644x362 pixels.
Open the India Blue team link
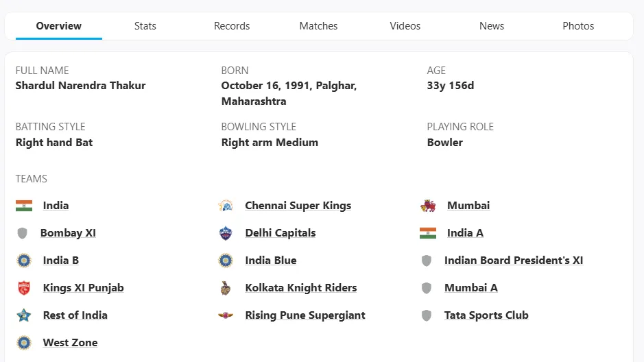[271, 261]
